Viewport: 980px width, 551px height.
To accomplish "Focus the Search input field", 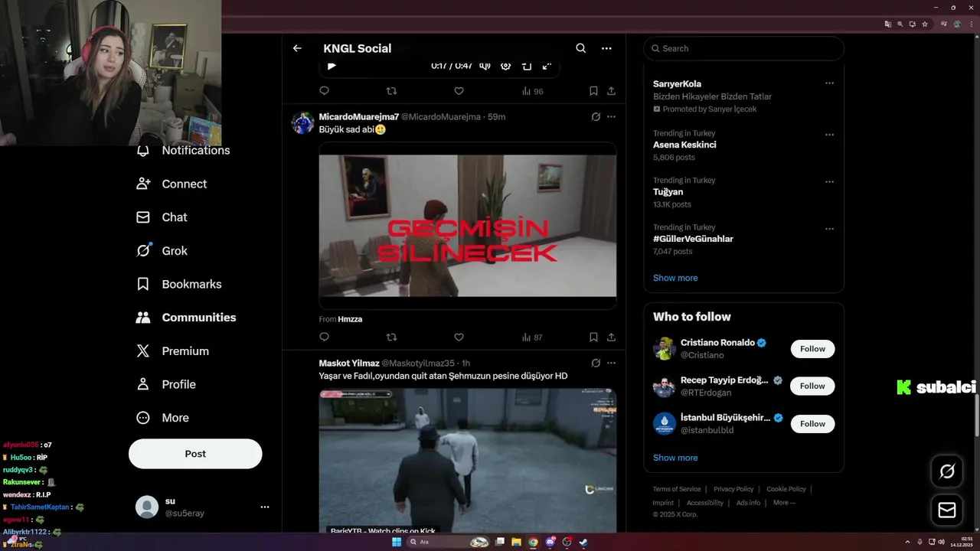I will (x=743, y=48).
